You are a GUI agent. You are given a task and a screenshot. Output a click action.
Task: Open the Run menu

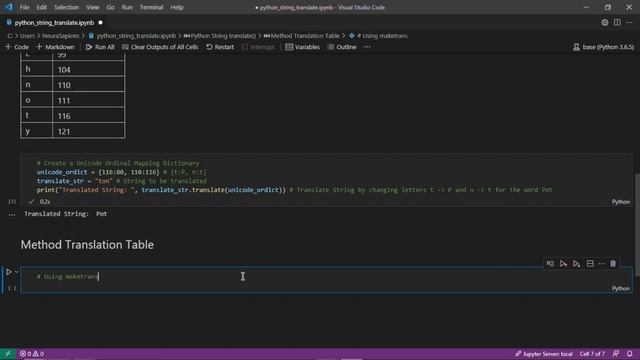coord(127,7)
